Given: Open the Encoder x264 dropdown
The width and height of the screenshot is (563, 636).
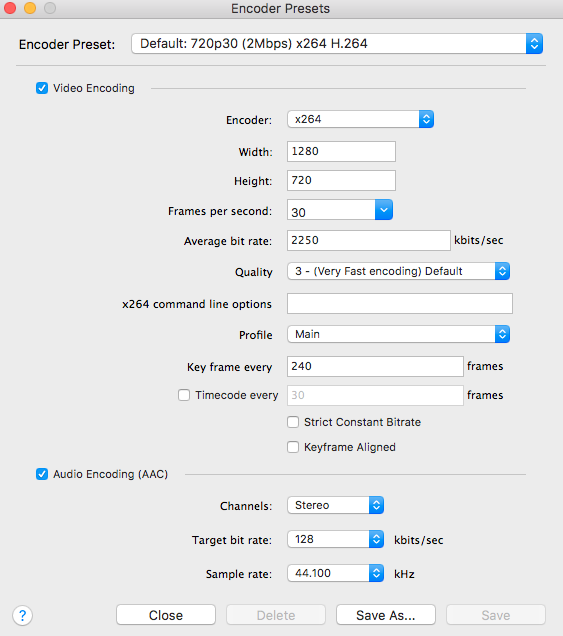Looking at the screenshot, I should [x=361, y=119].
